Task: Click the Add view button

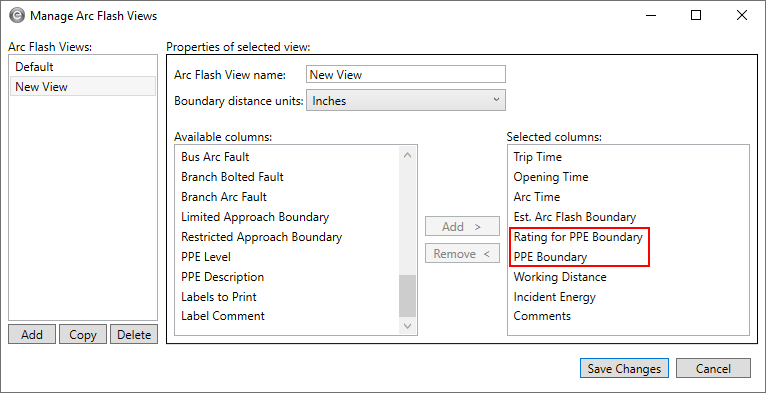Action: [32, 335]
